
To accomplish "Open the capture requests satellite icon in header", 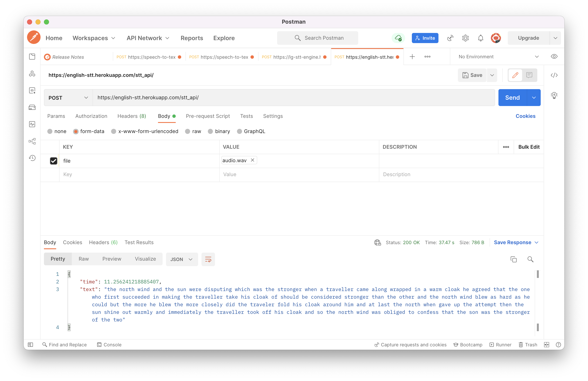I will [x=450, y=38].
